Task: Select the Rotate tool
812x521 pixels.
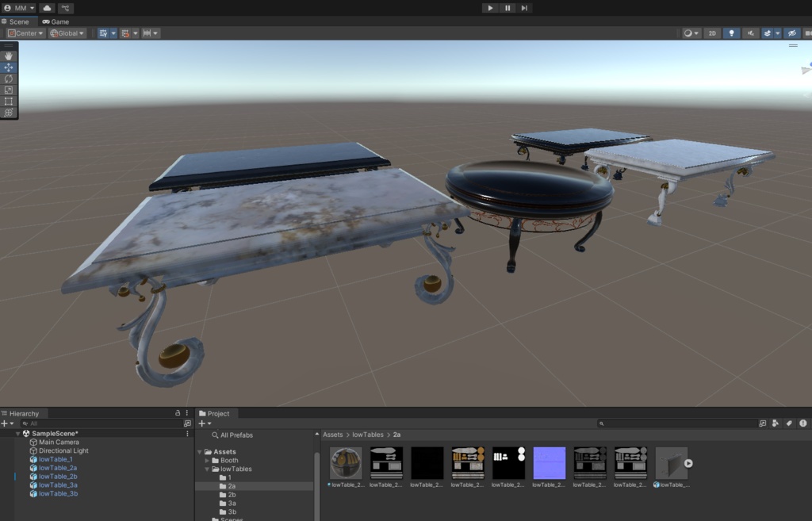Action: pos(9,79)
